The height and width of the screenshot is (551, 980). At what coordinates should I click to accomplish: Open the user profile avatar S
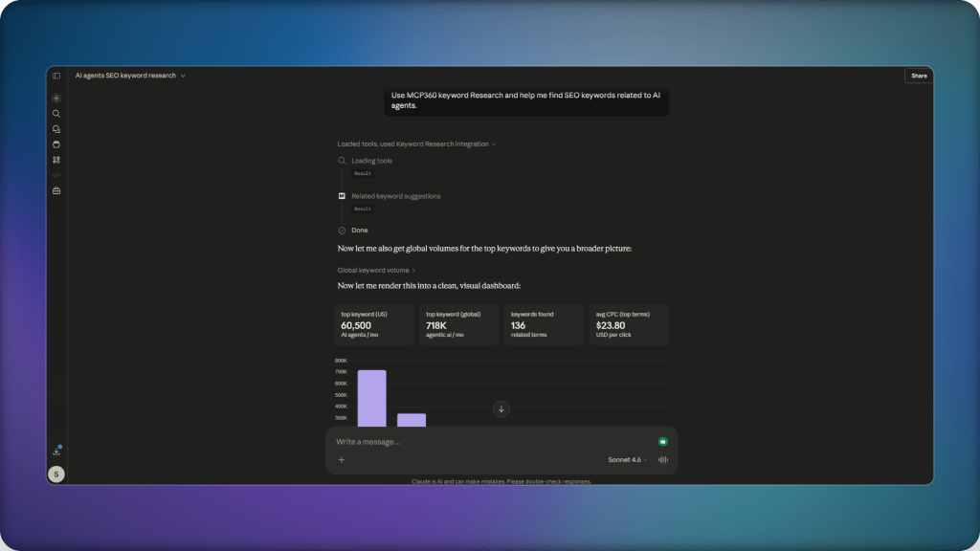(x=56, y=474)
